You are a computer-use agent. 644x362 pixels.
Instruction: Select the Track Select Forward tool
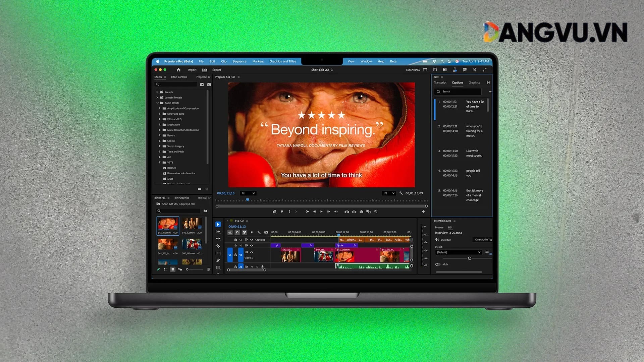(218, 232)
